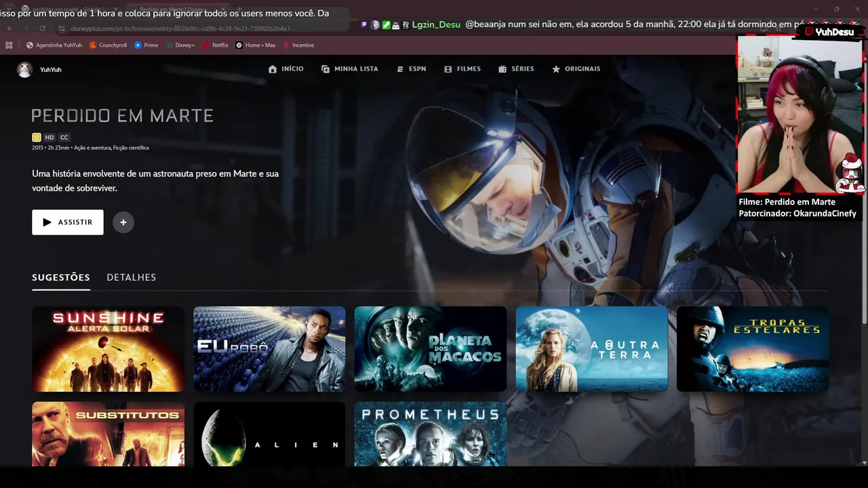Screen dimensions: 868x488
Task: Click the 'Ação e aventura, Ficção científica' genre text
Action: point(111,148)
